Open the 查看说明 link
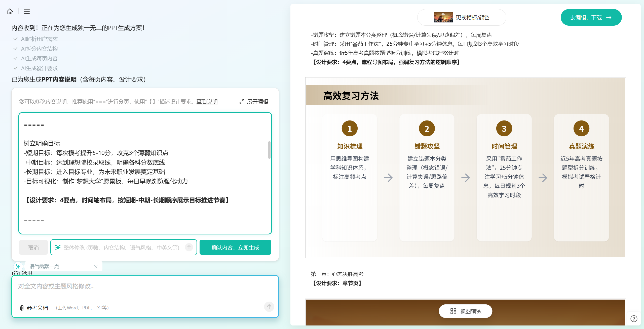This screenshot has width=644, height=329. [x=207, y=101]
